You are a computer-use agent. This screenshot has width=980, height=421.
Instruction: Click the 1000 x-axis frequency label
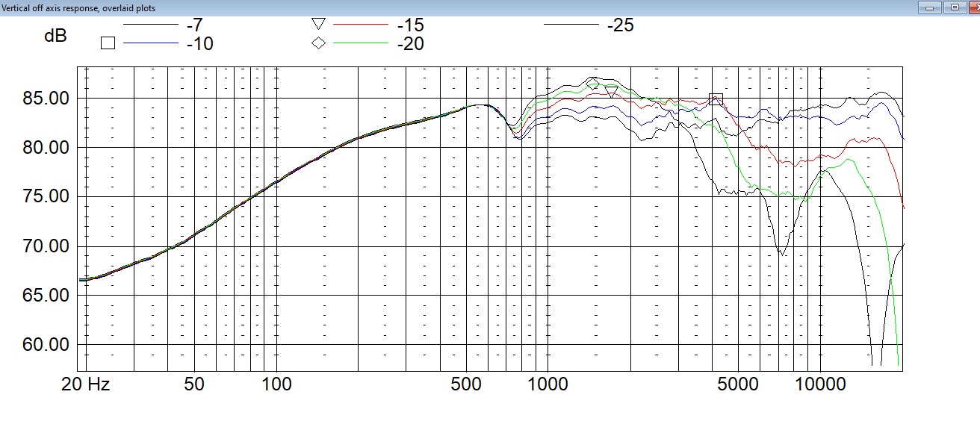point(548,384)
